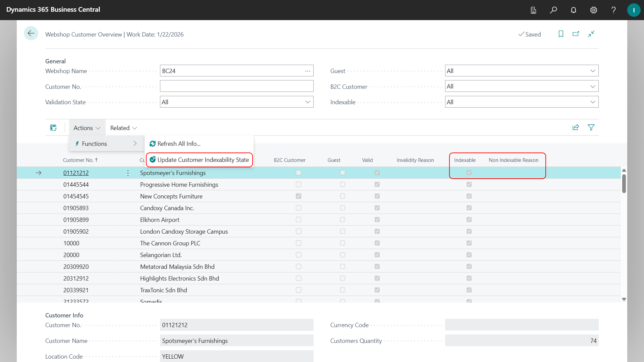Open the company information page icon

point(533,10)
